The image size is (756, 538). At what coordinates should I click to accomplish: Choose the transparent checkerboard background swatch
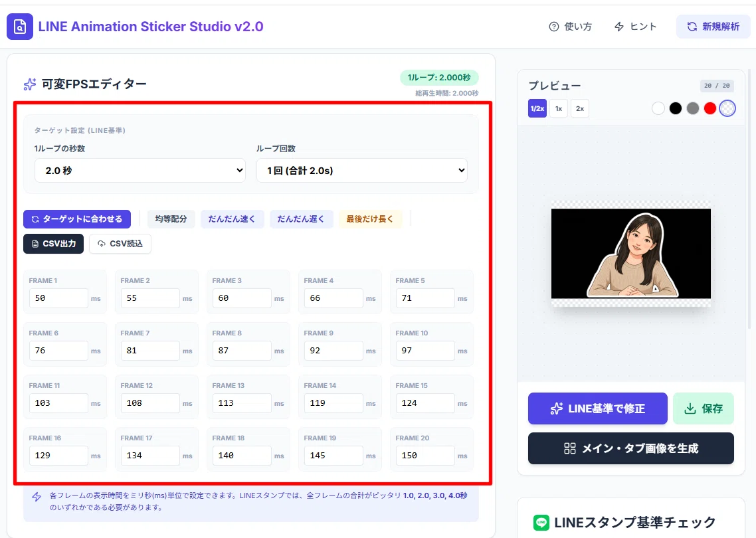[x=727, y=108]
